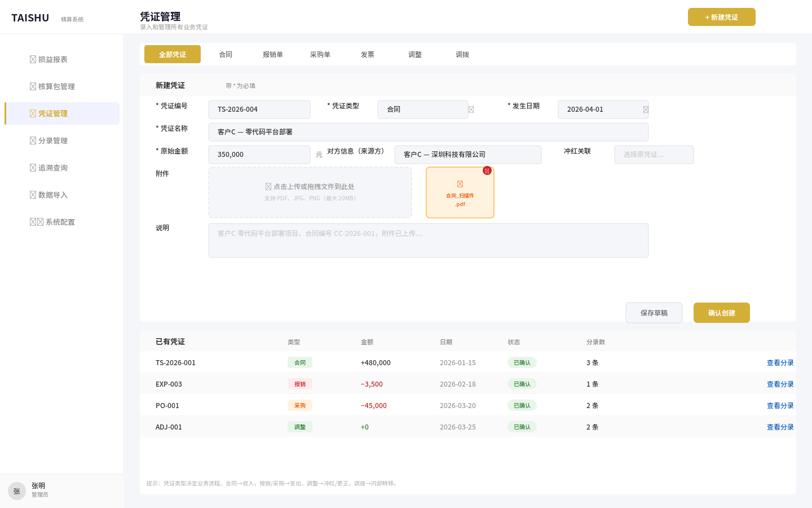812x508 pixels.
Task: Edit the 凭证名称 field
Action: point(429,132)
